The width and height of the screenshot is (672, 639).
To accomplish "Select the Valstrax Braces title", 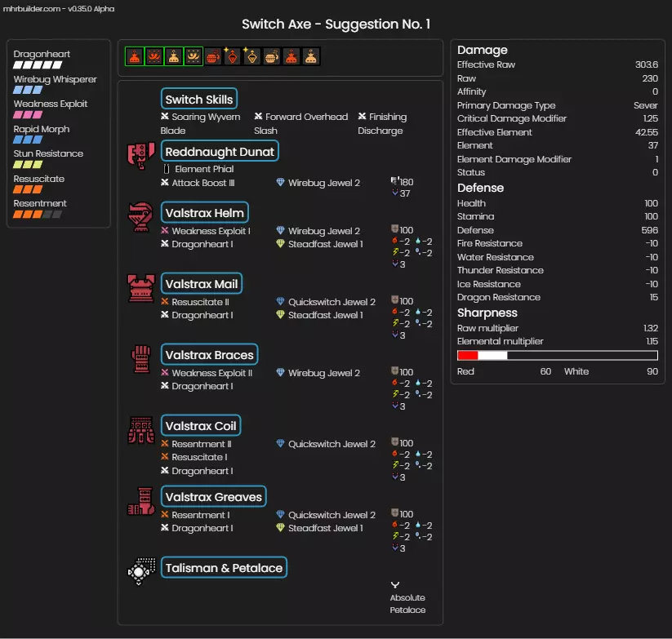I will [x=210, y=355].
